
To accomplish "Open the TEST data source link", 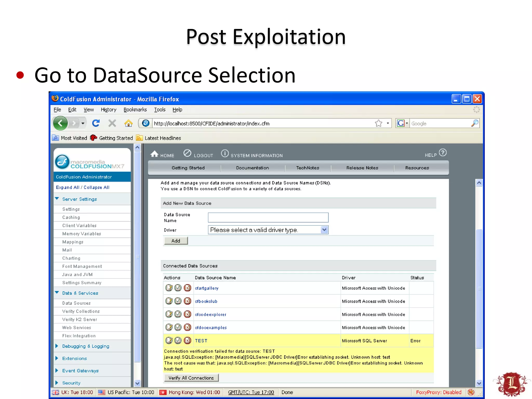I will coord(201,341).
